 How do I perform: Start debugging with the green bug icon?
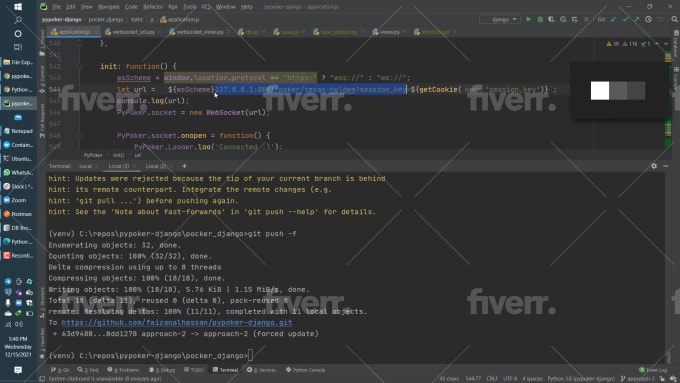click(540, 19)
